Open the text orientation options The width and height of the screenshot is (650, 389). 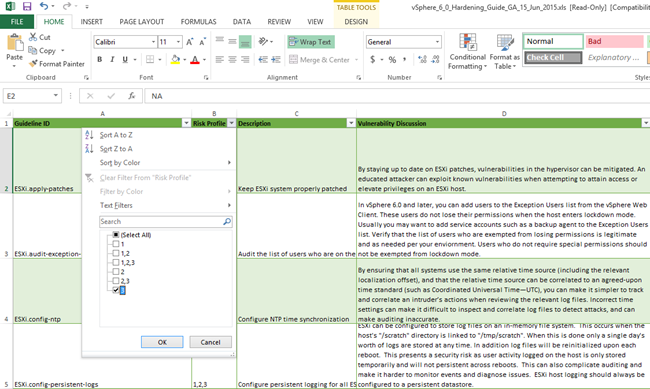pyautogui.click(x=265, y=41)
